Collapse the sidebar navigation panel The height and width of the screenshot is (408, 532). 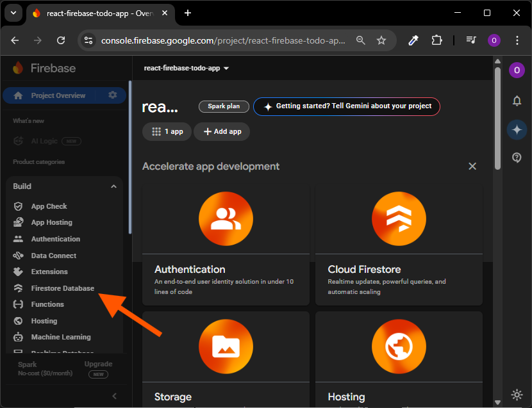point(114,396)
